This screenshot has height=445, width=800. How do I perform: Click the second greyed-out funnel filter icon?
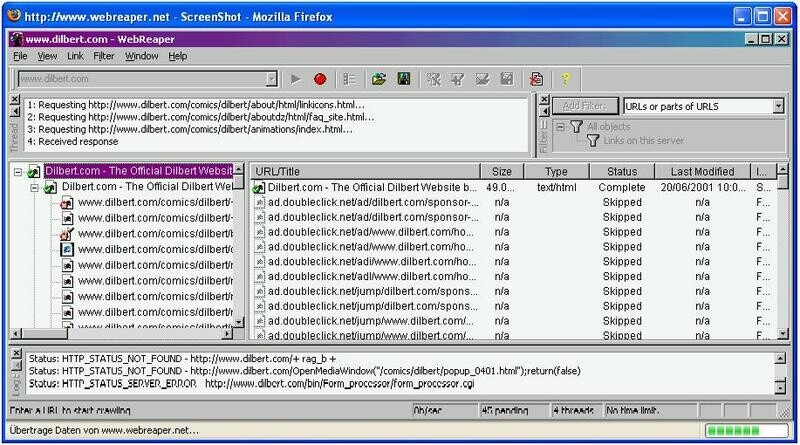458,79
